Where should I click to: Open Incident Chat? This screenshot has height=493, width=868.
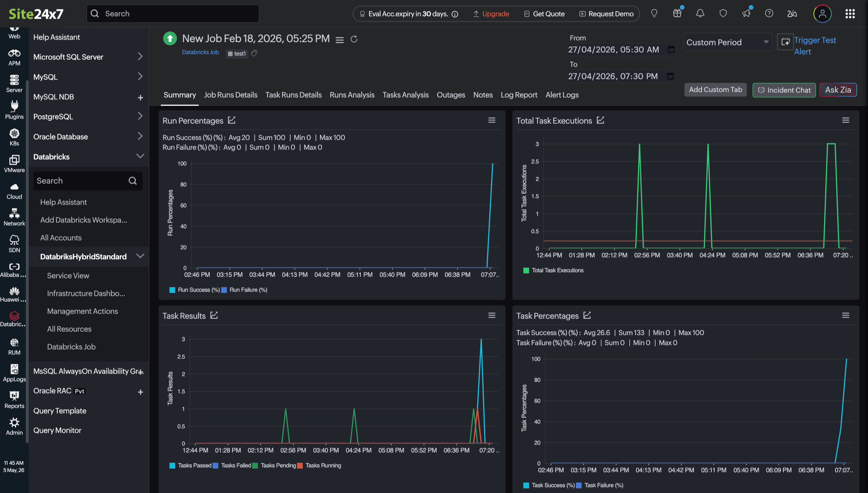point(784,90)
